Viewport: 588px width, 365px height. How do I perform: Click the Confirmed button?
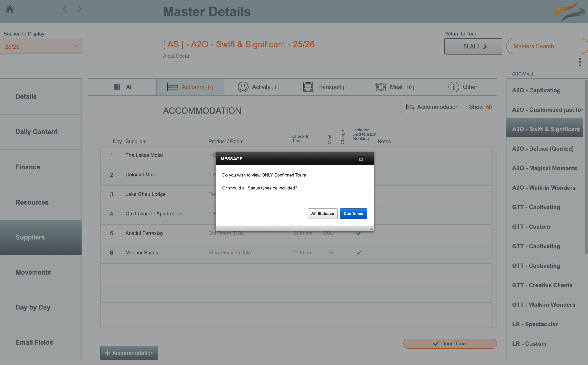tap(353, 214)
